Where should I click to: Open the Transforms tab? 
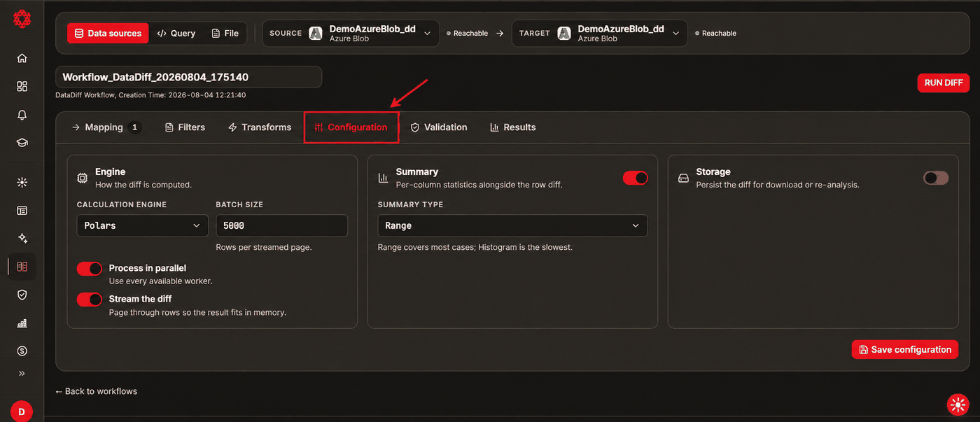click(260, 127)
